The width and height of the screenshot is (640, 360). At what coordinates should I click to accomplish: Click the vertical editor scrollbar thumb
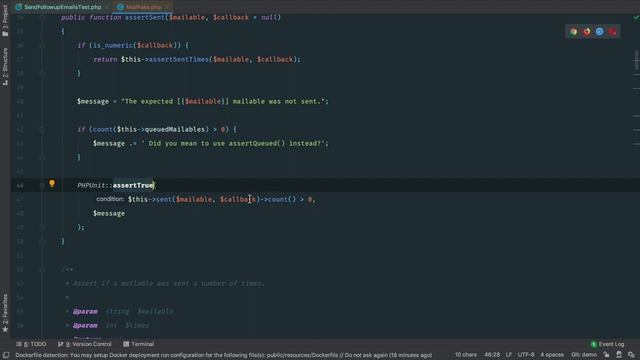click(x=637, y=60)
